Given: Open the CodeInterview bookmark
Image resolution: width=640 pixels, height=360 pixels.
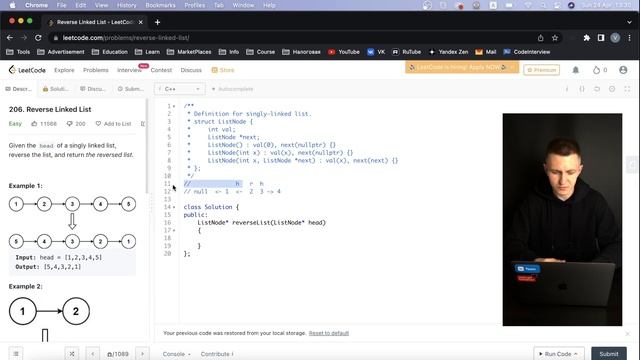Looking at the screenshot, I should pos(527,52).
